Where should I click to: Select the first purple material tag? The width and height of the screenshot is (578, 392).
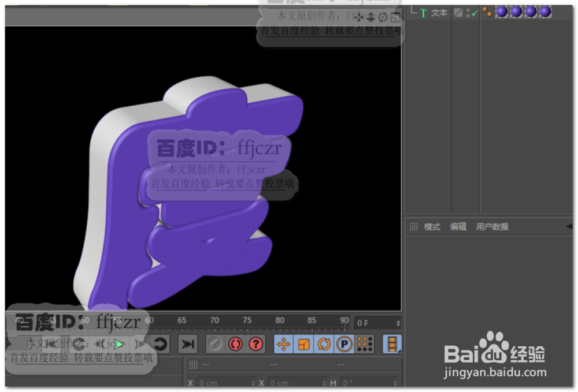[x=502, y=12]
